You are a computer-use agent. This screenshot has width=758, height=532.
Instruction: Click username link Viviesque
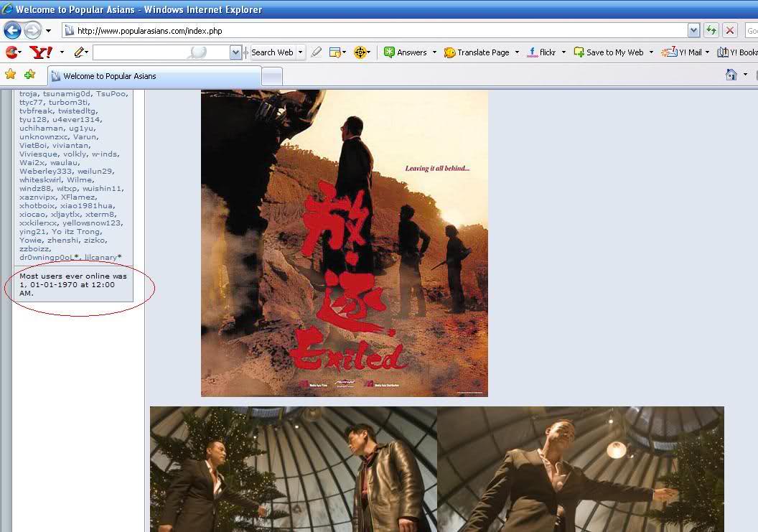39,154
